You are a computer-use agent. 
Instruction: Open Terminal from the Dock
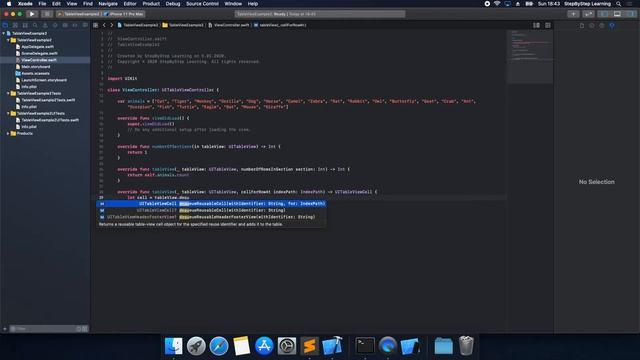(x=365, y=346)
